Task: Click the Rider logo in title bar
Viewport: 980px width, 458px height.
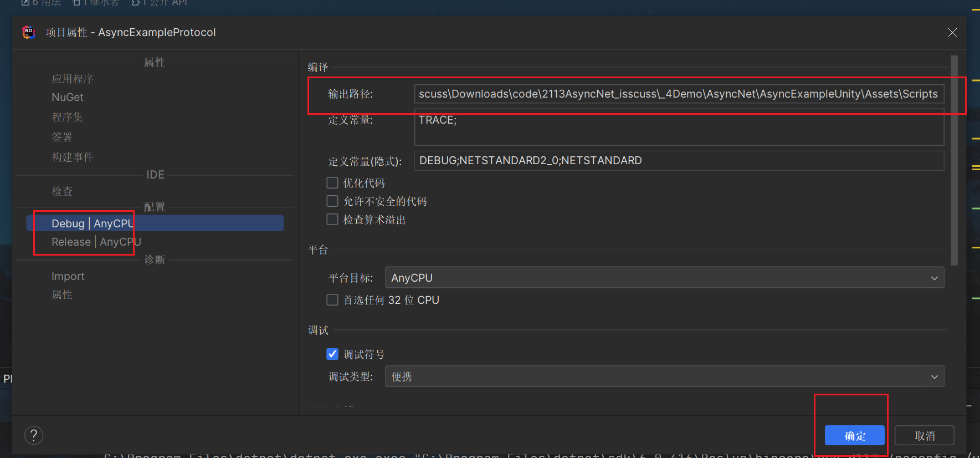Action: 28,32
